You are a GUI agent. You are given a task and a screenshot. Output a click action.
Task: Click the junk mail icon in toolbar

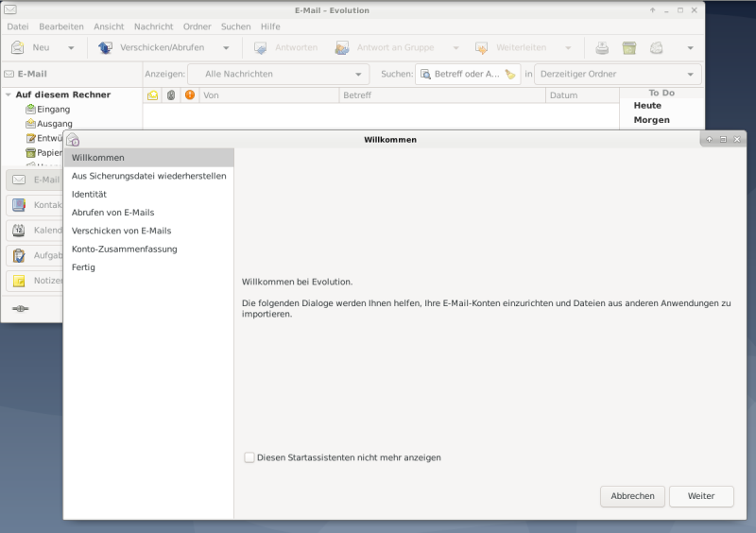pos(656,47)
